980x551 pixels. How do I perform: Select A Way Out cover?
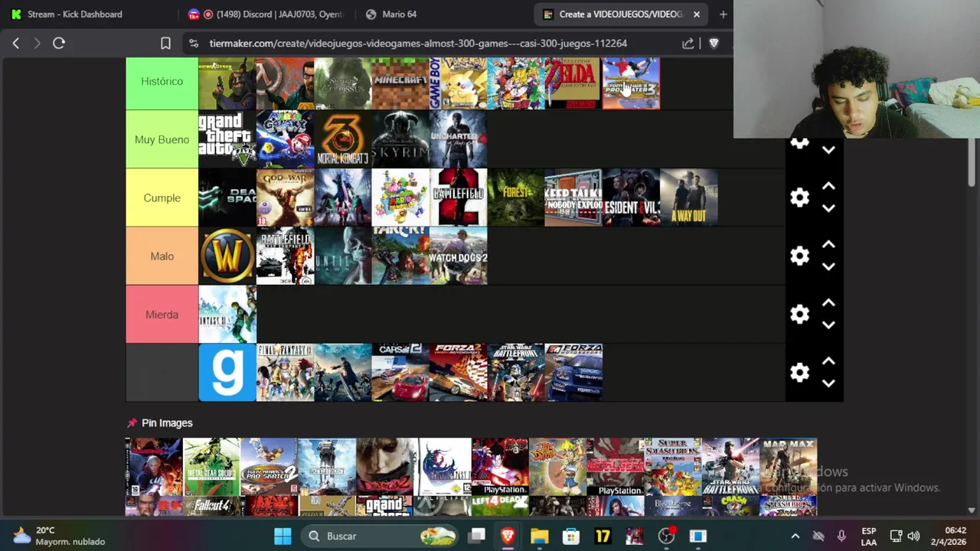pyautogui.click(x=689, y=197)
